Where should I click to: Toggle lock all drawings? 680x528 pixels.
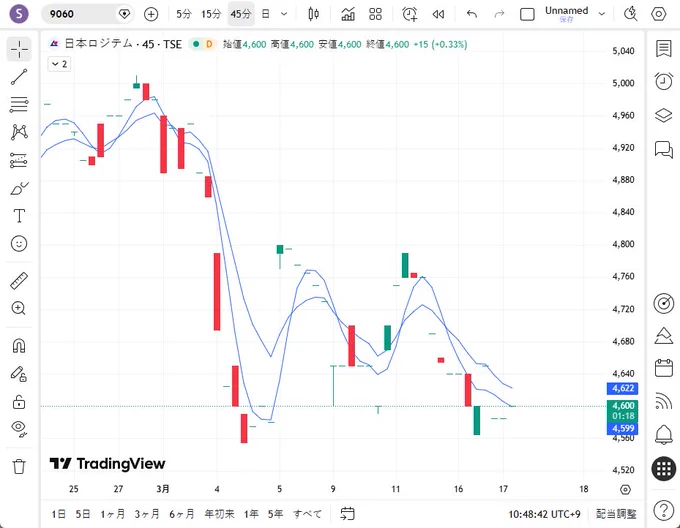(x=19, y=401)
